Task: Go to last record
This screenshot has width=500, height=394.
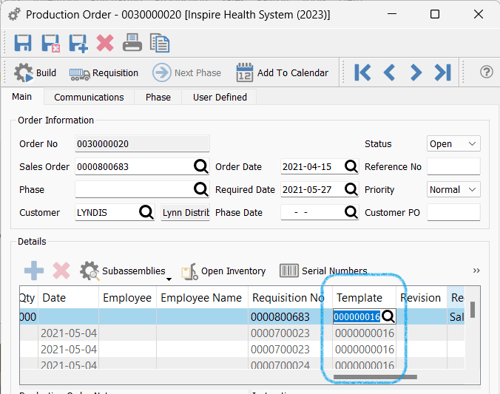Action: click(443, 72)
